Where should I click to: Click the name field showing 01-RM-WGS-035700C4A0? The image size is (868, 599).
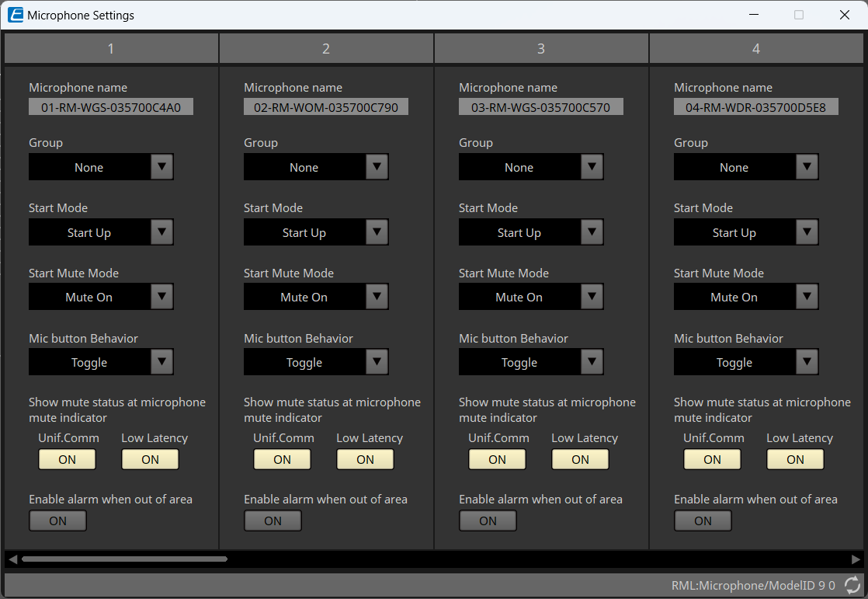click(x=111, y=106)
